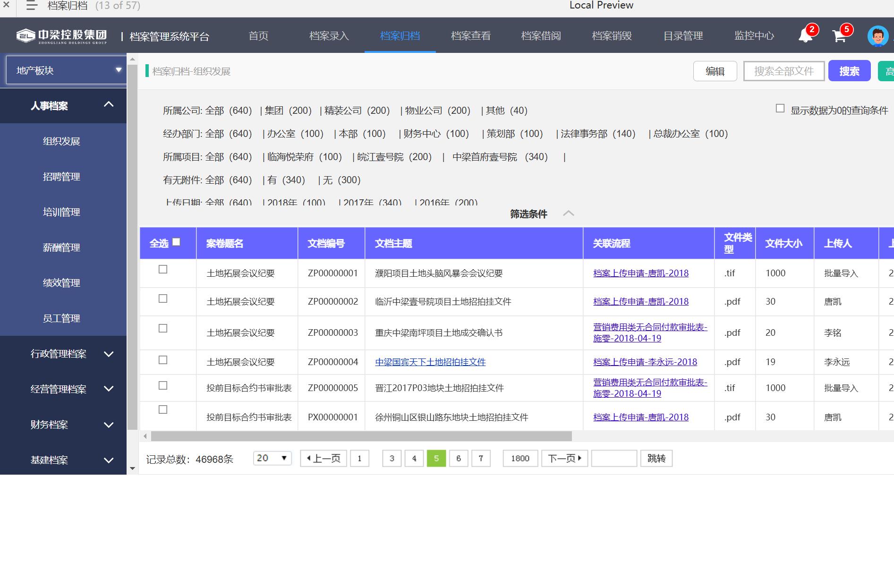Screen dimensions: 894x588
Task: Switch to 档案借阅 tab
Action: tap(541, 36)
